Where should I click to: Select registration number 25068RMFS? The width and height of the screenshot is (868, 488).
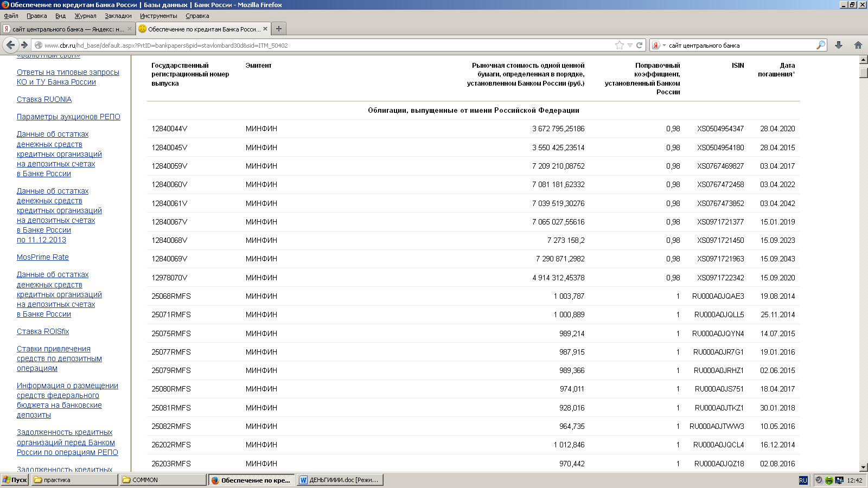171,296
